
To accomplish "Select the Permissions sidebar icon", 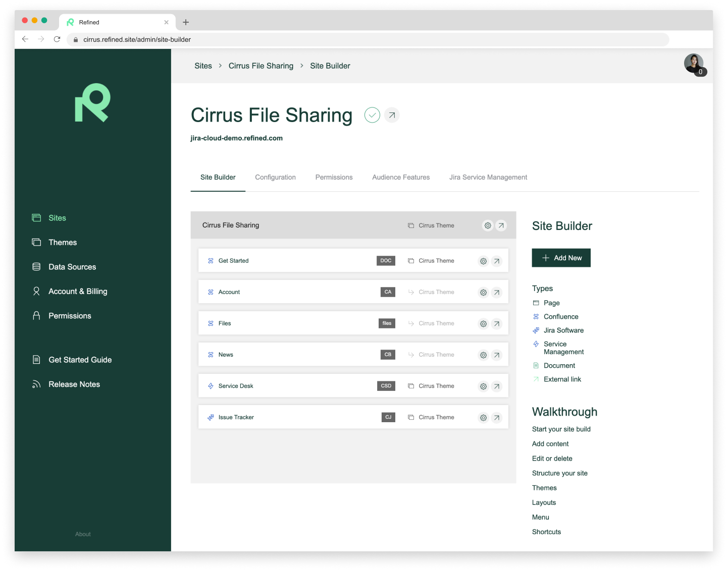I will pos(36,315).
